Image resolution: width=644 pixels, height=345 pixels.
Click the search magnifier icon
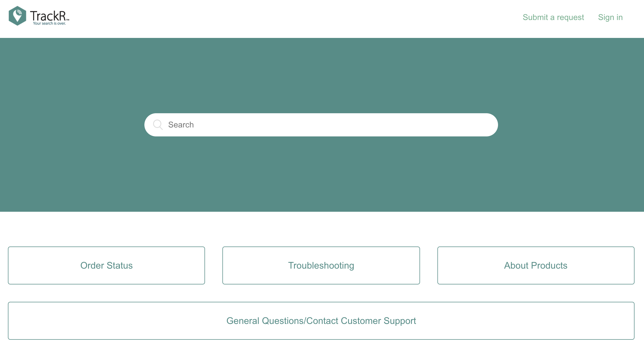coord(158,125)
